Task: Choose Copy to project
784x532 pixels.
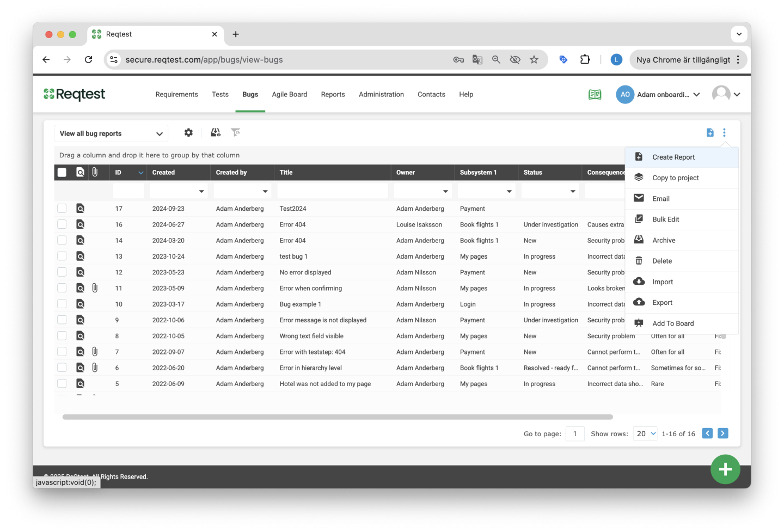Action: tap(682, 178)
